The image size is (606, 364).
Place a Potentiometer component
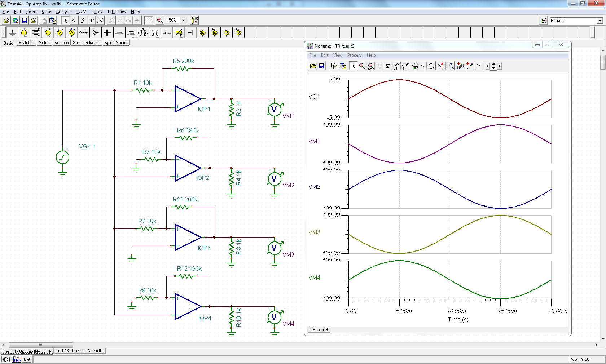click(x=96, y=33)
